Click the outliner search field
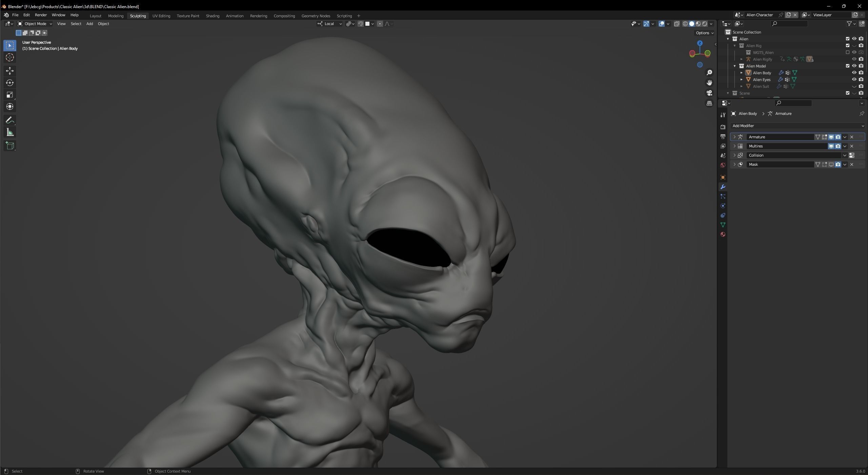868x475 pixels. (789, 24)
